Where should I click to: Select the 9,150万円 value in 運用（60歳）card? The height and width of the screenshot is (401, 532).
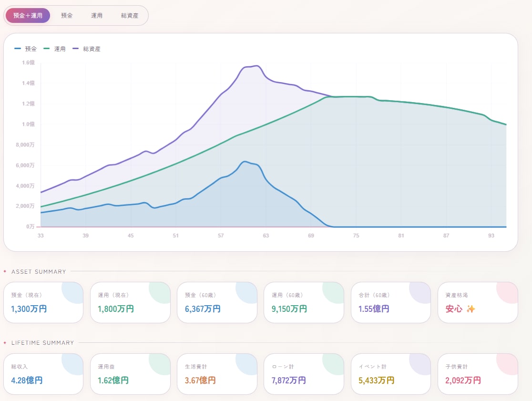click(x=289, y=308)
